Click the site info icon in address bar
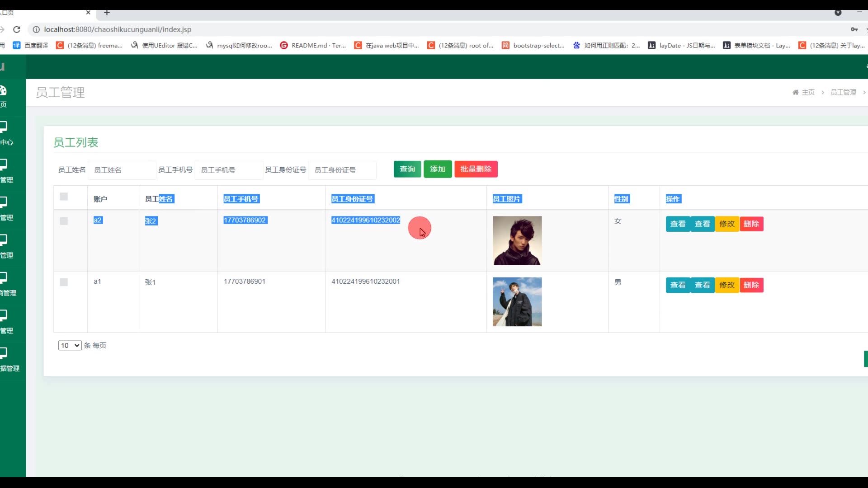The image size is (868, 488). tap(36, 29)
